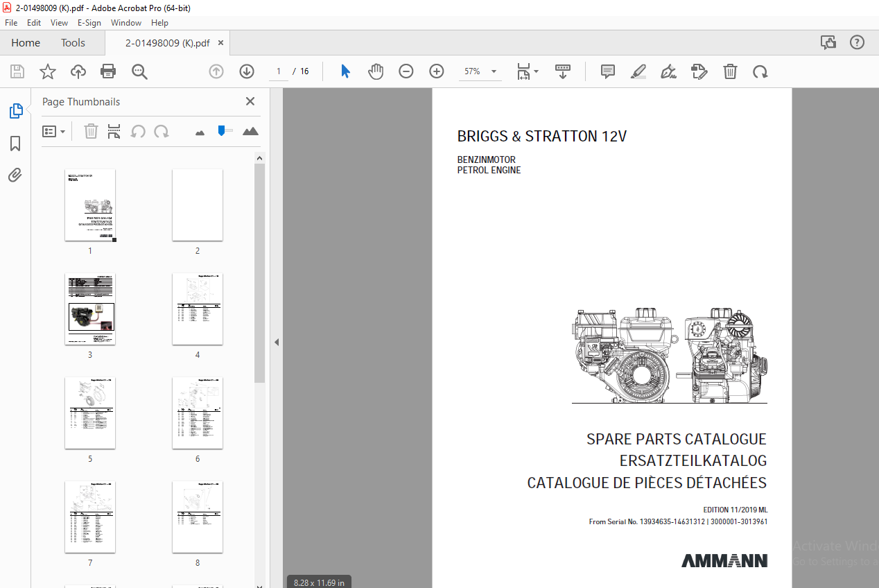Rotate thumbnails counterclockwise
This screenshot has height=588, width=879.
click(x=138, y=131)
